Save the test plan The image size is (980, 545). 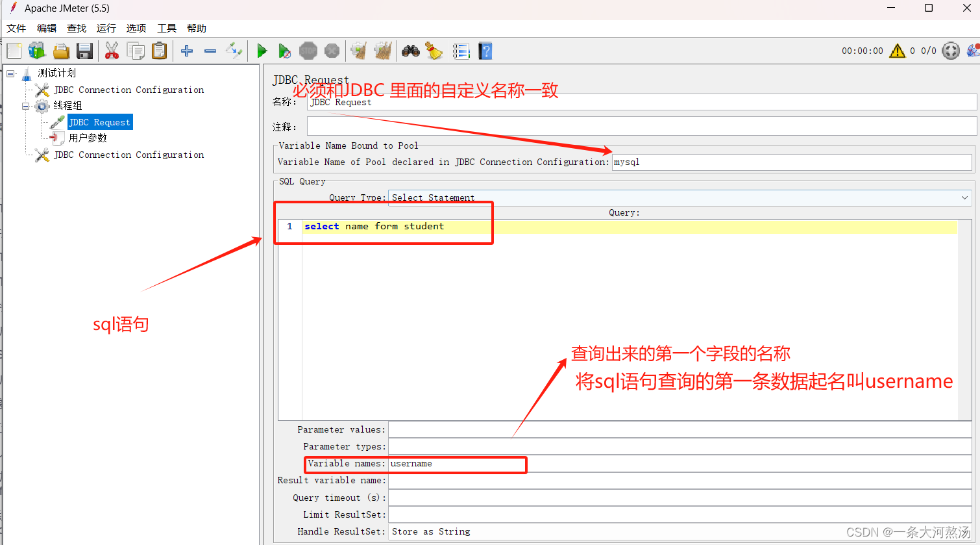(84, 51)
